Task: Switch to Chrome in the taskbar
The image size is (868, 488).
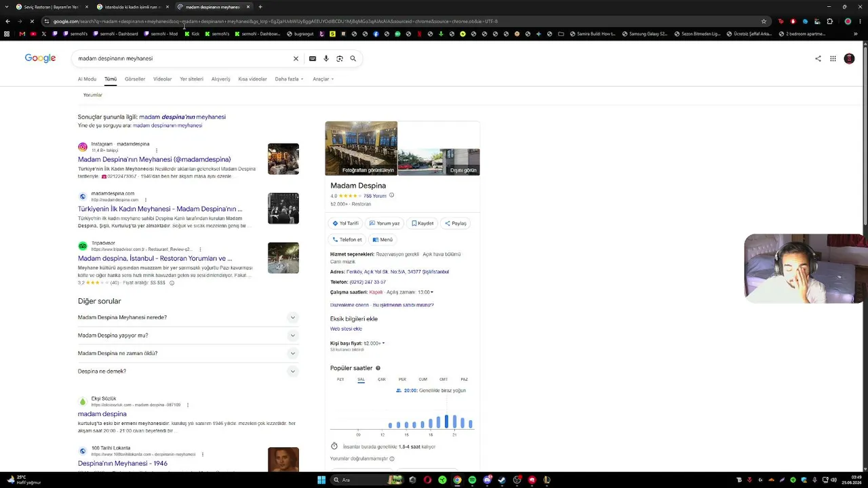Action: [x=457, y=480]
